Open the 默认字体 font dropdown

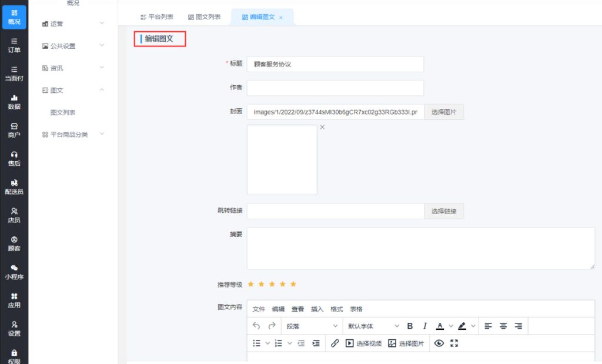pos(373,326)
